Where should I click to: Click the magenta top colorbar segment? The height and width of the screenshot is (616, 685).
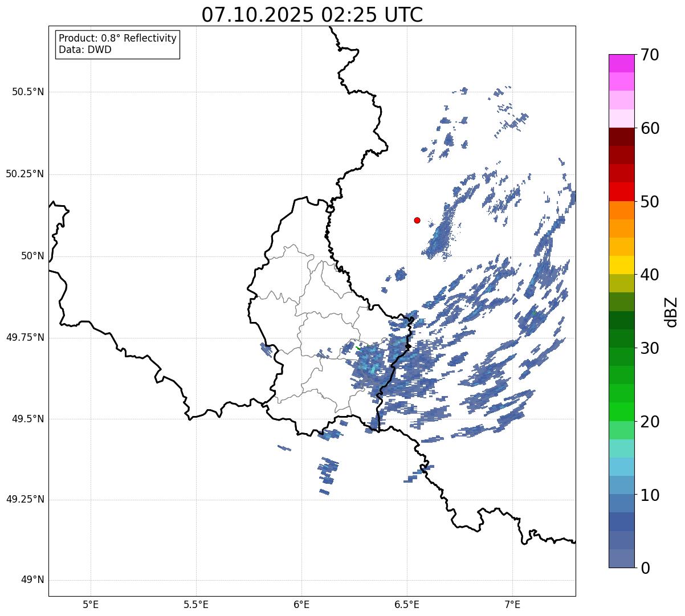pos(621,63)
